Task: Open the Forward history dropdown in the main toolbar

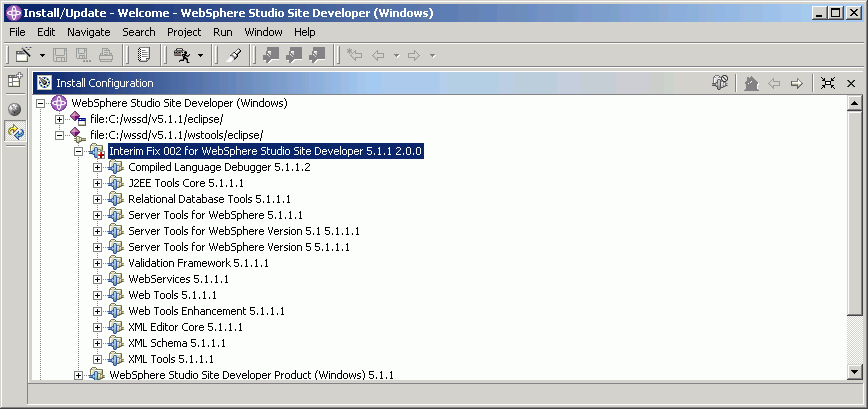Action: (x=432, y=56)
